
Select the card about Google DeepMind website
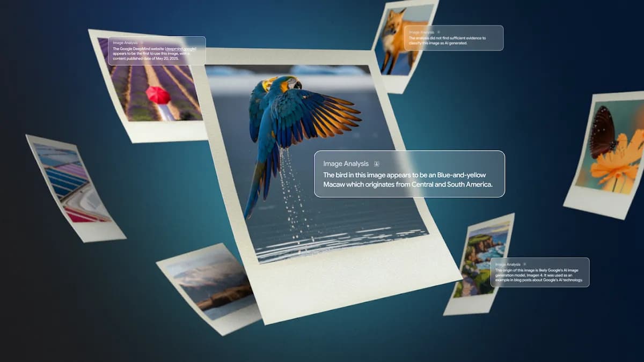[157, 51]
